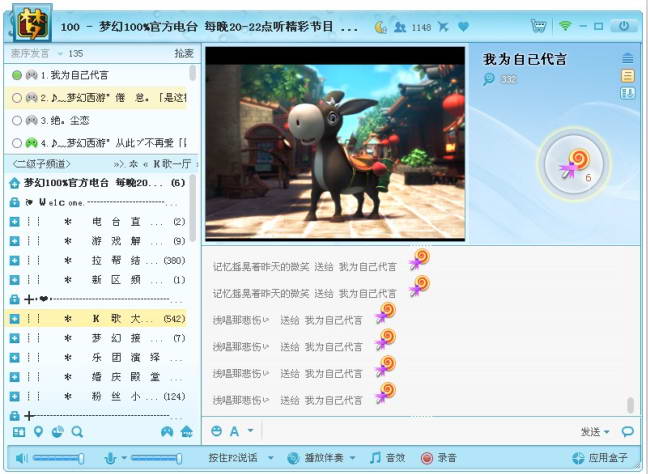Click the Welcome locked channel row

[x=97, y=202]
